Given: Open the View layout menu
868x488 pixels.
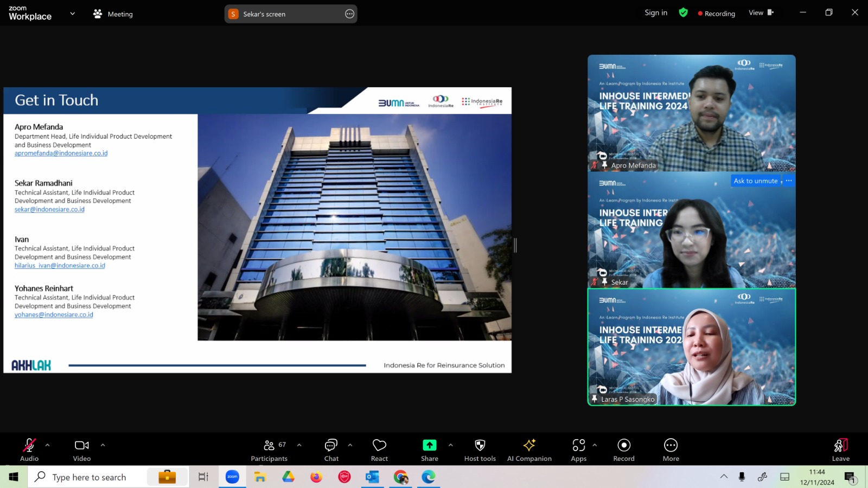Looking at the screenshot, I should click(x=761, y=12).
